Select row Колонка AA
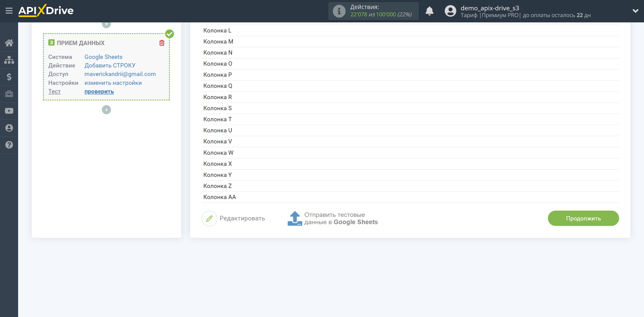This screenshot has width=644, height=317. 410,197
